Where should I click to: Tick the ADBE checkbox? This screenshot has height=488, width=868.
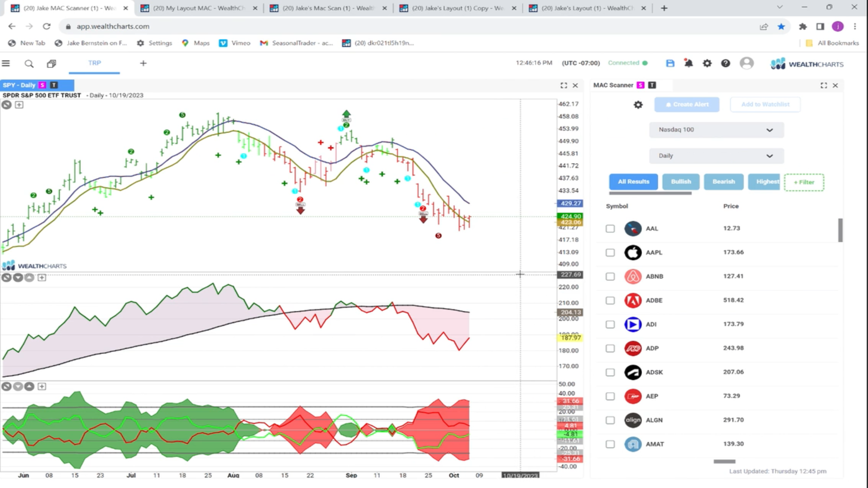610,300
